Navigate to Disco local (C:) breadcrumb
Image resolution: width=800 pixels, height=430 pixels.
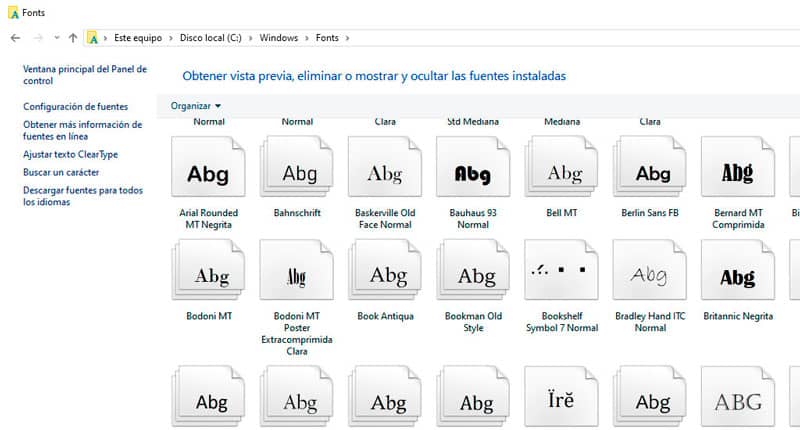coord(211,38)
